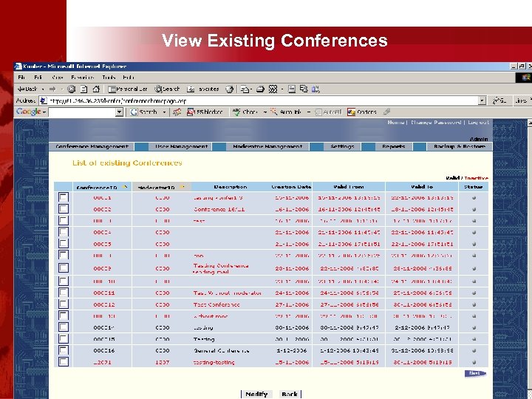
Task: Go to the browser Home page icon
Action: pyautogui.click(x=96, y=89)
